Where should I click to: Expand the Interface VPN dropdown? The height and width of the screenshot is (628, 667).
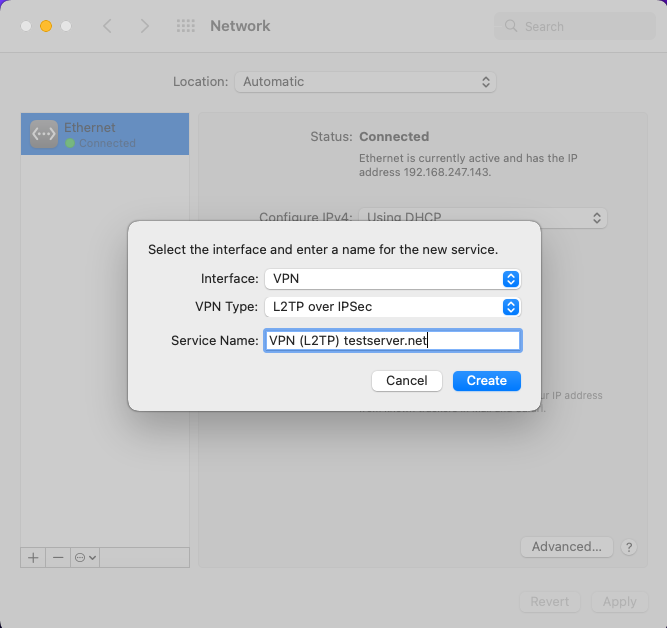(x=393, y=279)
